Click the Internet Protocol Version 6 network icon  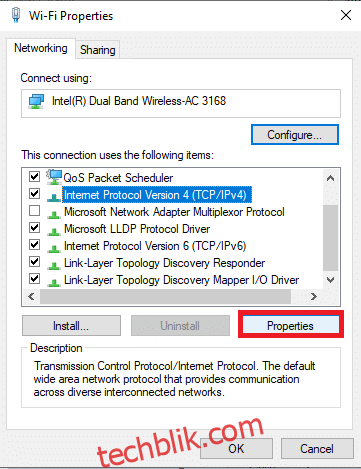point(54,248)
